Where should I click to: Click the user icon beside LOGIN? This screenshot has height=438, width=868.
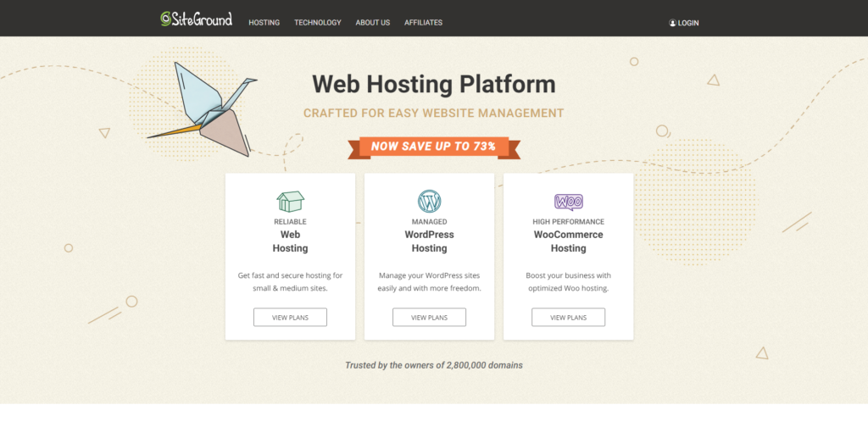[x=672, y=23]
